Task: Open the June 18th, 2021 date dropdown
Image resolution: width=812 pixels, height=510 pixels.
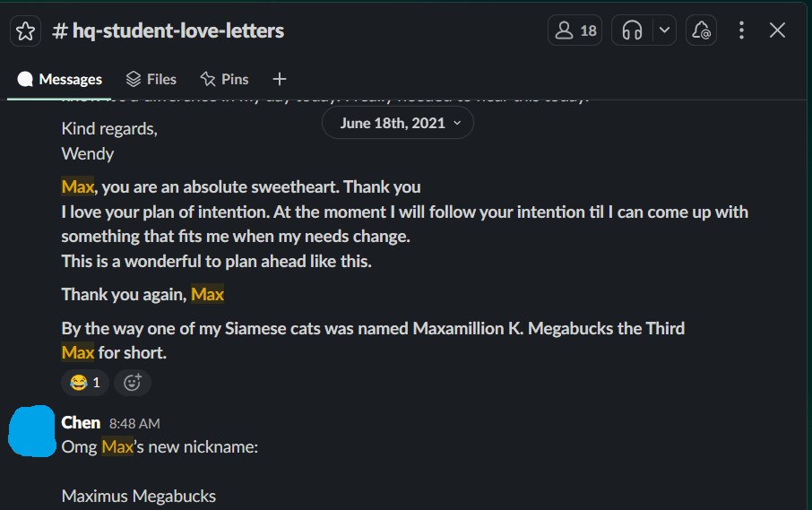Action: pyautogui.click(x=398, y=124)
